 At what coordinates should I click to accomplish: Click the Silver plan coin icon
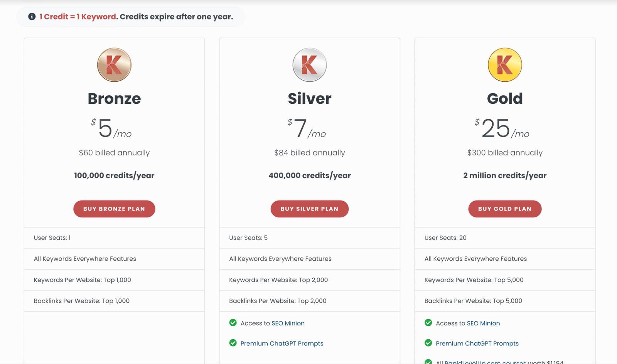309,65
